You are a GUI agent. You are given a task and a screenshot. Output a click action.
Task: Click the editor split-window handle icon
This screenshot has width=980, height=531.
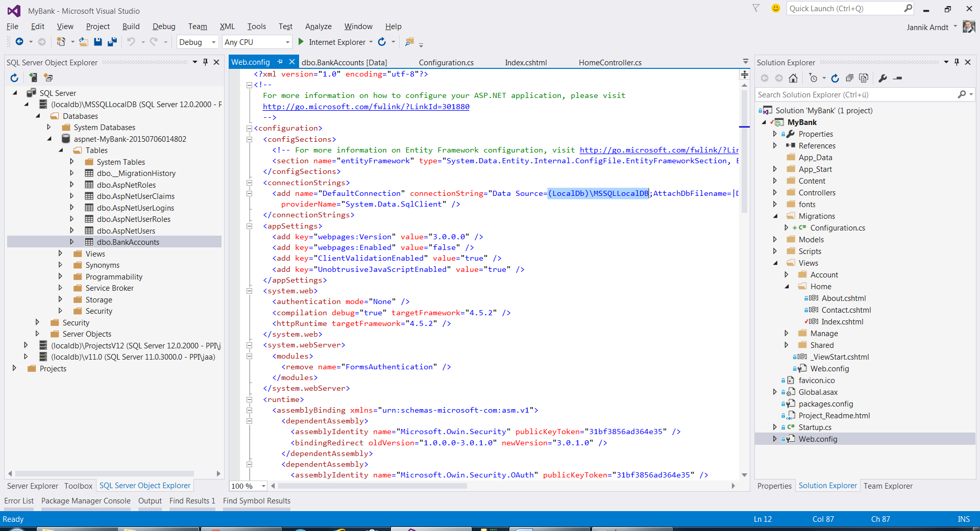(x=745, y=75)
